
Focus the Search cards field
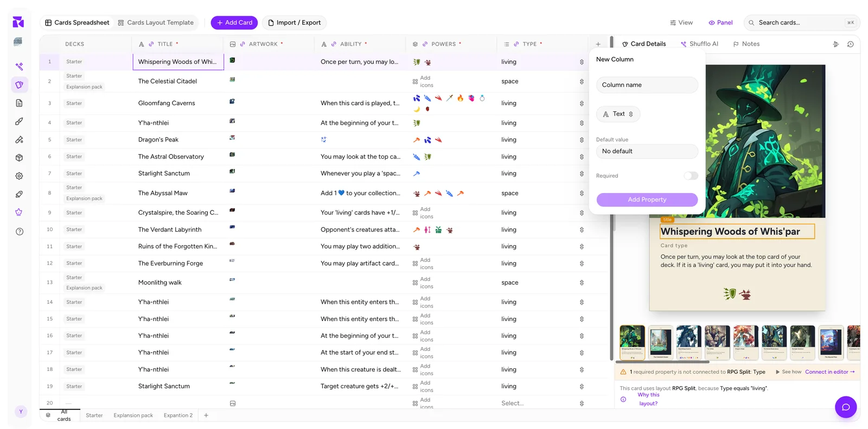coord(802,23)
